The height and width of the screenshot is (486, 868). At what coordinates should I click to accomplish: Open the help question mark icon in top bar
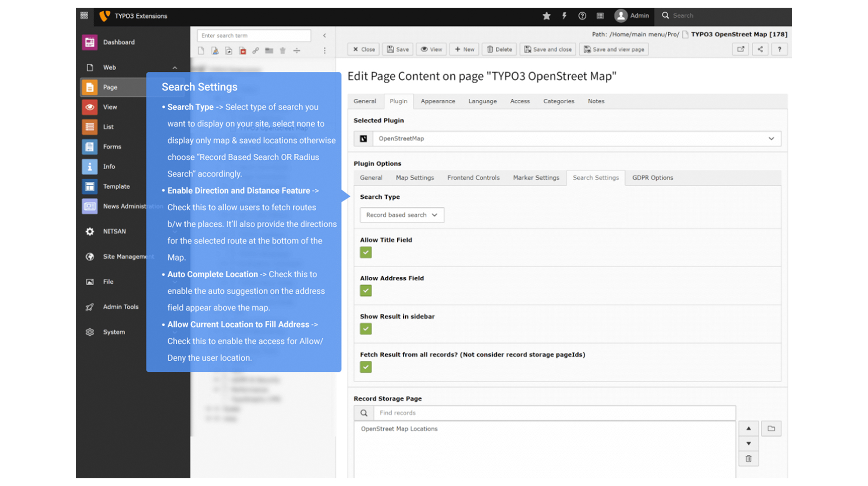tap(582, 16)
